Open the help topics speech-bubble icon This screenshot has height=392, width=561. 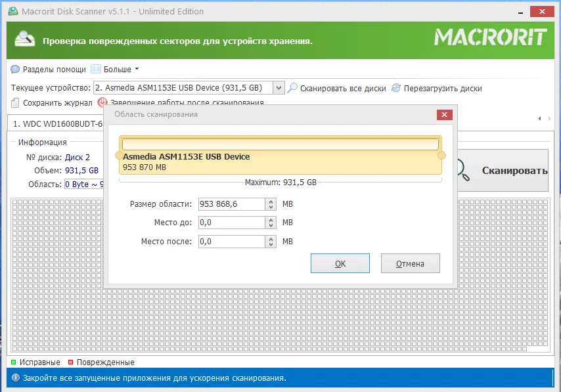15,69
